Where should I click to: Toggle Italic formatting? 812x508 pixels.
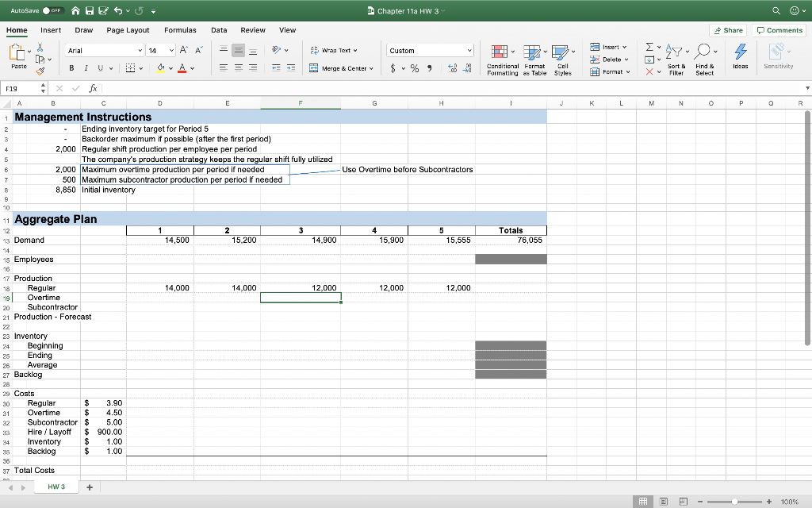pos(86,68)
